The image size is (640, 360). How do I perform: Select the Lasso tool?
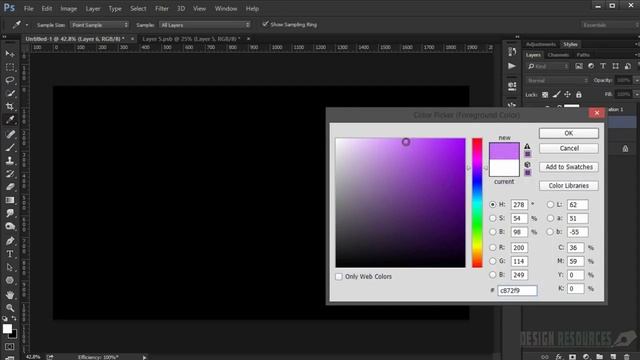[10, 80]
